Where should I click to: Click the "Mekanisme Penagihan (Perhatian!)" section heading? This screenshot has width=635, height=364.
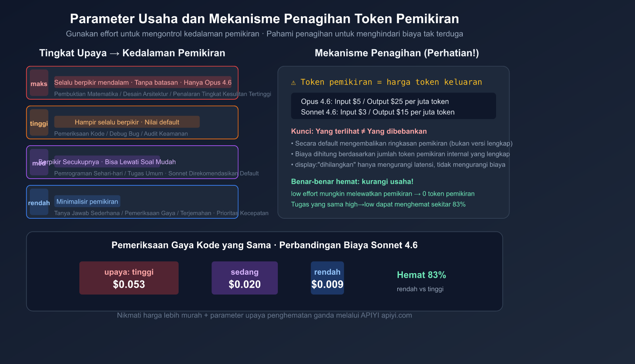(396, 53)
